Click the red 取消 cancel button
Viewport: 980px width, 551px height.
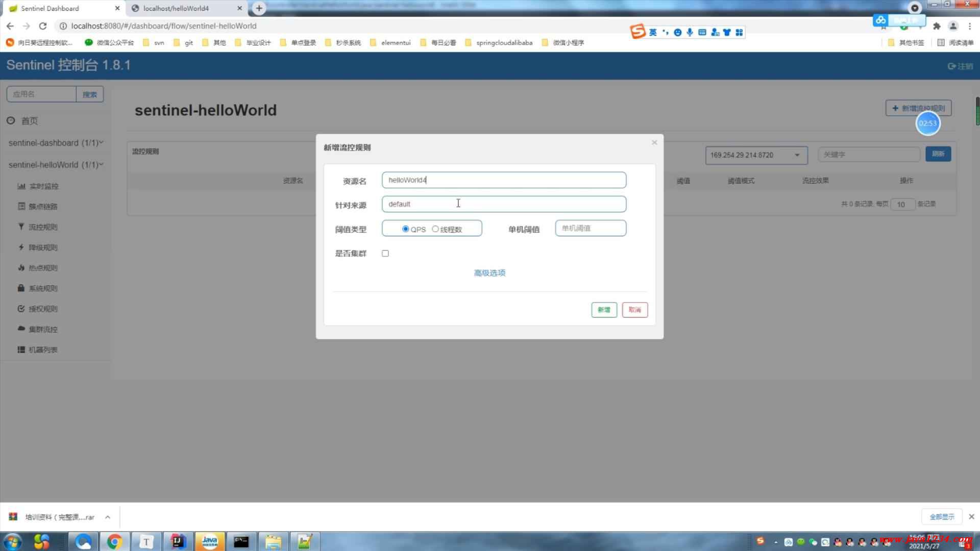pos(634,310)
